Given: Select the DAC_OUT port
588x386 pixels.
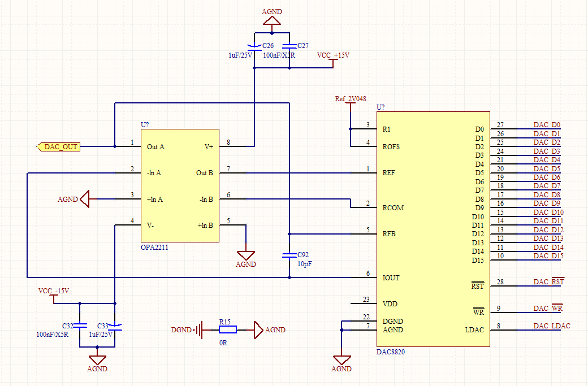Looking at the screenshot, I should 58,147.
